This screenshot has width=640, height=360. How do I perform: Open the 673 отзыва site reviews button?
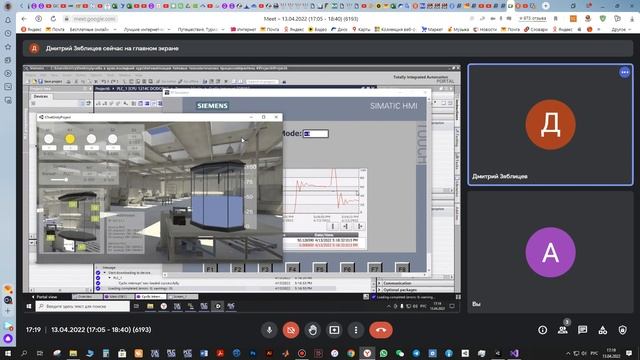pos(533,19)
